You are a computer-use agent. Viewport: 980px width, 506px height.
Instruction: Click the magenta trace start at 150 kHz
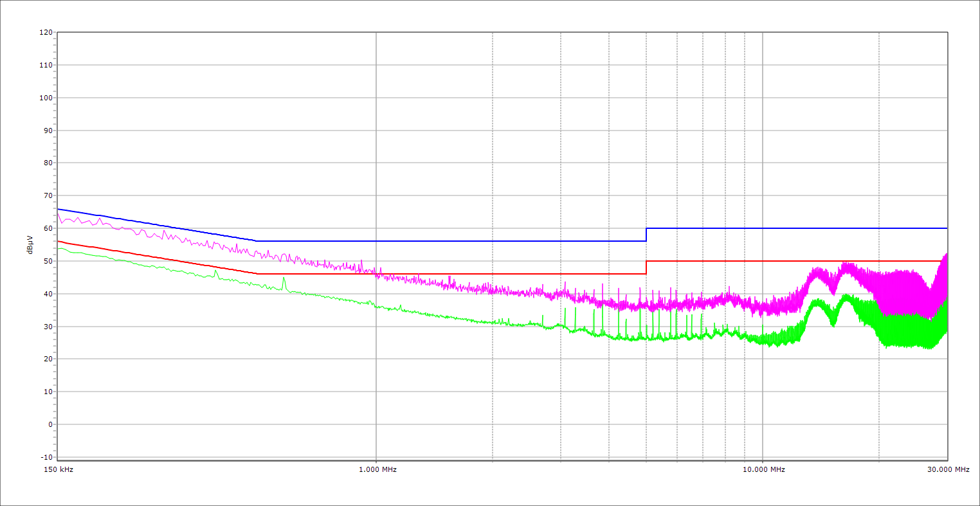[59, 213]
